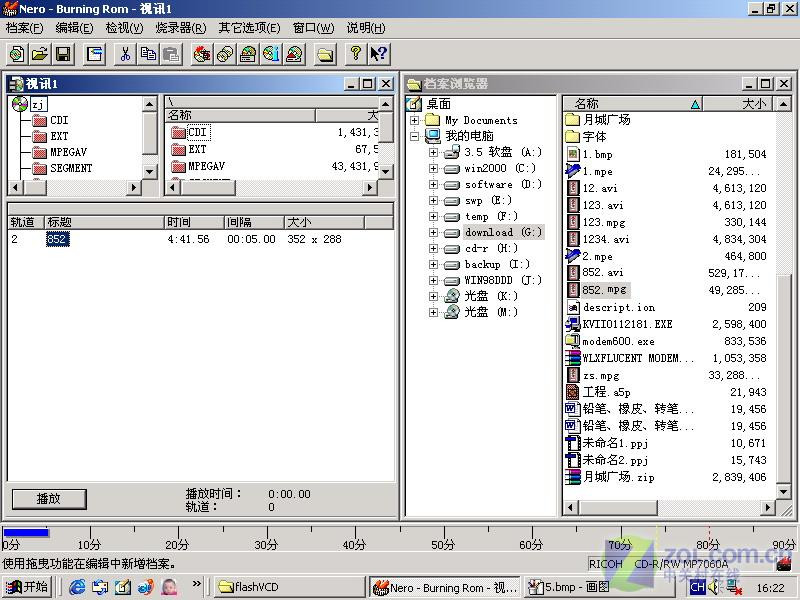Create a new compilation via toolbar icon
The width and height of the screenshot is (800, 600).
(x=17, y=54)
